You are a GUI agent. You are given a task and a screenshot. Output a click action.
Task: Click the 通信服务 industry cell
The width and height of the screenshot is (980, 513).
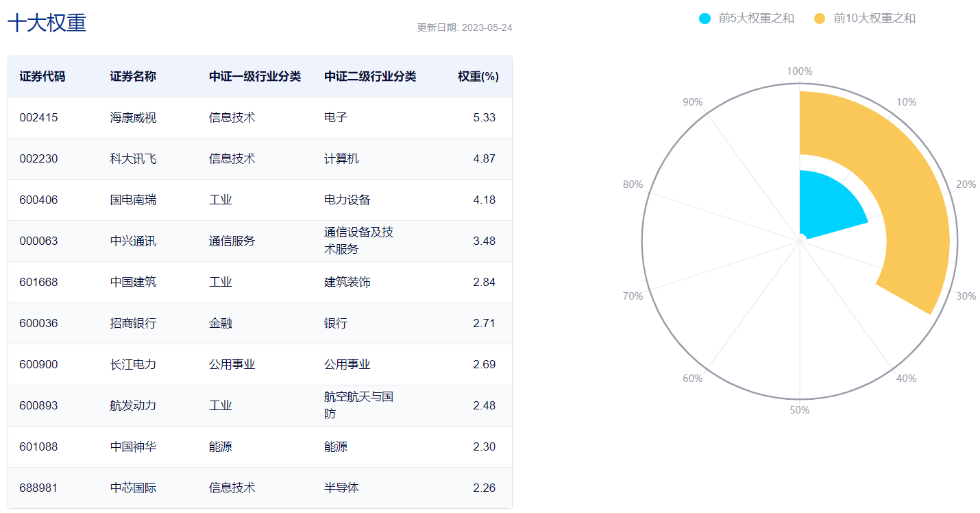[x=232, y=241]
